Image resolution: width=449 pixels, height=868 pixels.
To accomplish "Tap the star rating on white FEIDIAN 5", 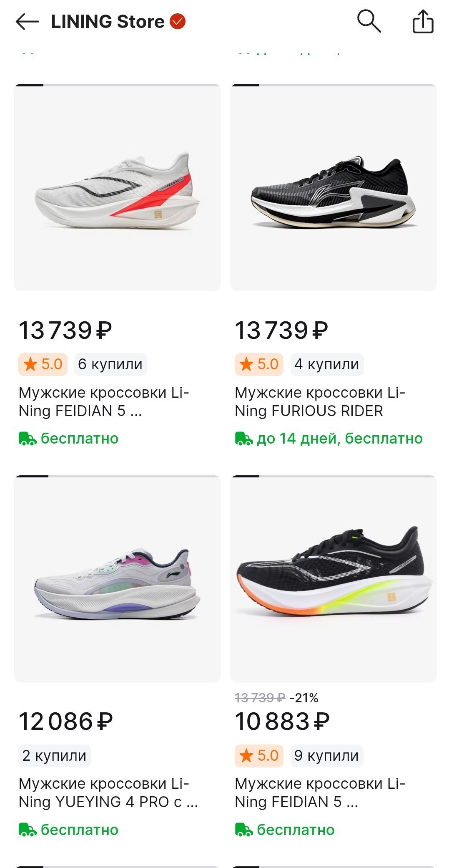I will [x=43, y=364].
